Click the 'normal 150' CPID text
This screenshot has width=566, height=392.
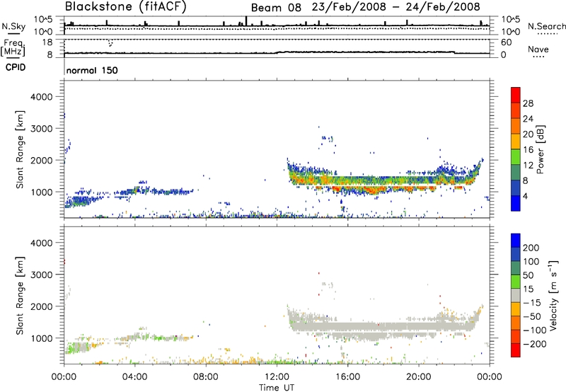92,70
